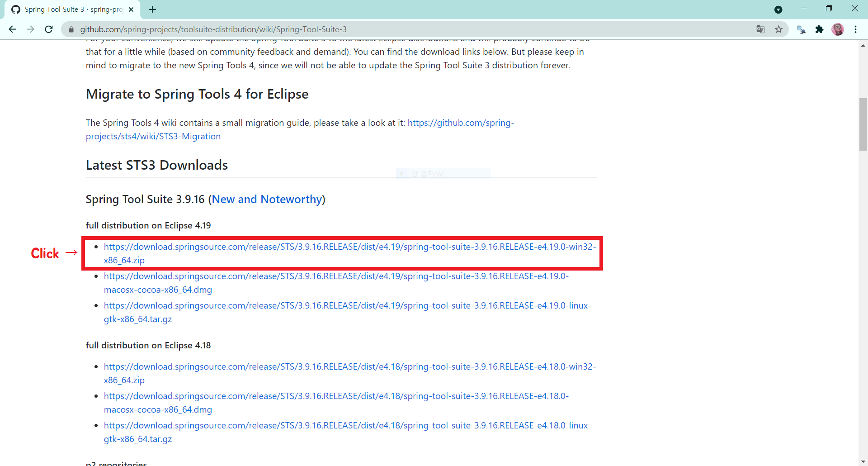Download the e4.19 win32 zip link
This screenshot has height=466, width=868.
350,253
